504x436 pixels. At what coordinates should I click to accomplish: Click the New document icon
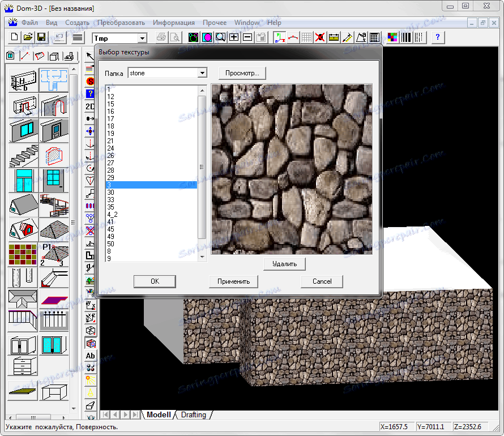(14, 37)
